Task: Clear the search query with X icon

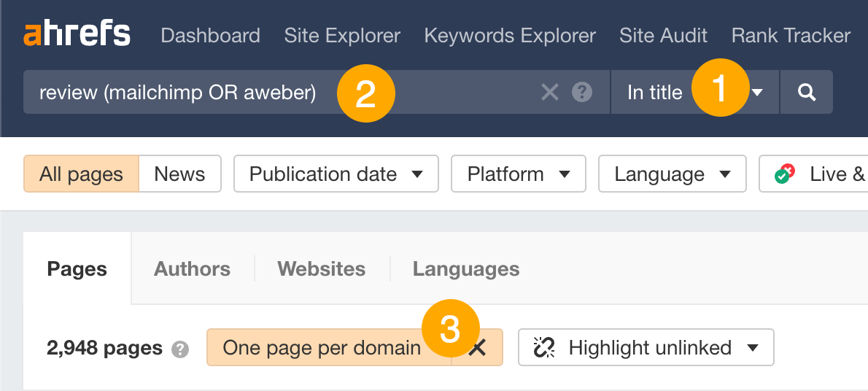Action: click(549, 92)
